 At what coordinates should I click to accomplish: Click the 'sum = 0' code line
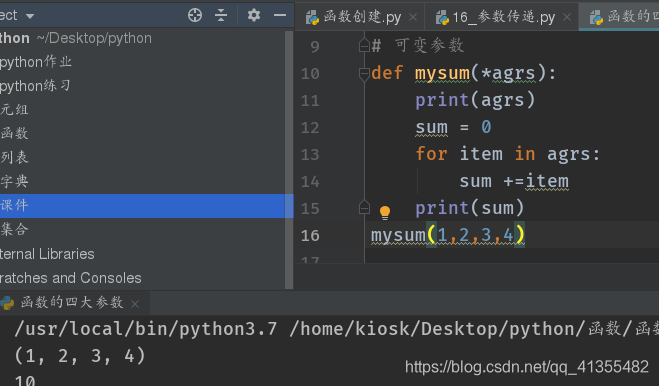pyautogui.click(x=453, y=127)
